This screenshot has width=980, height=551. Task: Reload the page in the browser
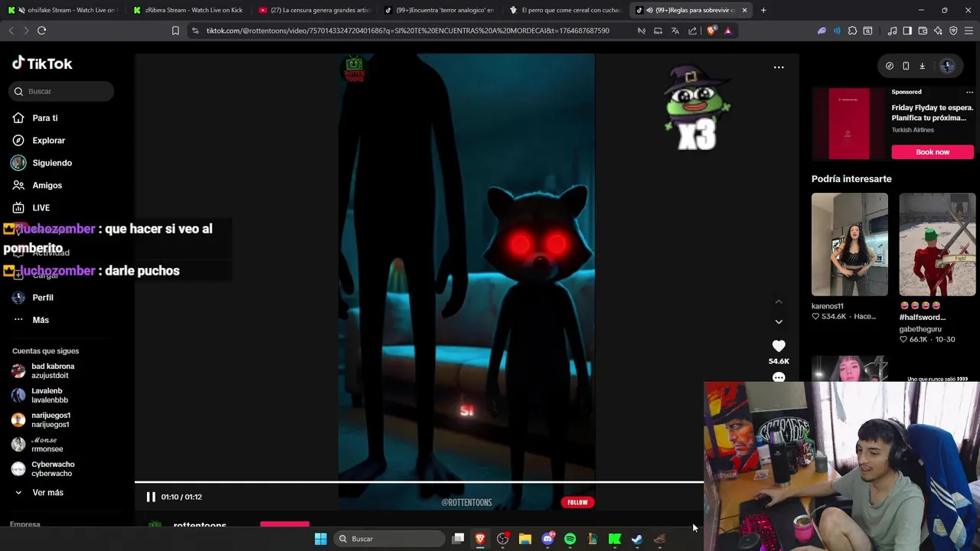41,31
